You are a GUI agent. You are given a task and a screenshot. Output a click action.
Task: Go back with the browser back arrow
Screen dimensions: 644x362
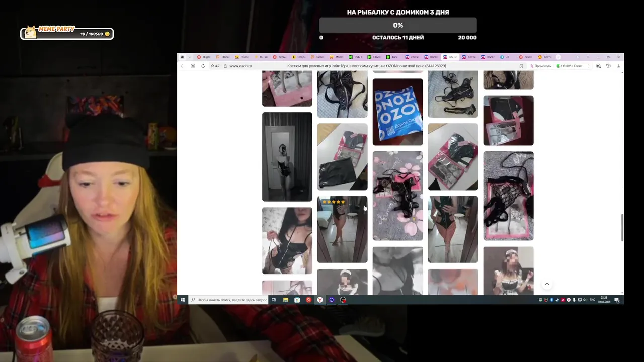(x=183, y=66)
